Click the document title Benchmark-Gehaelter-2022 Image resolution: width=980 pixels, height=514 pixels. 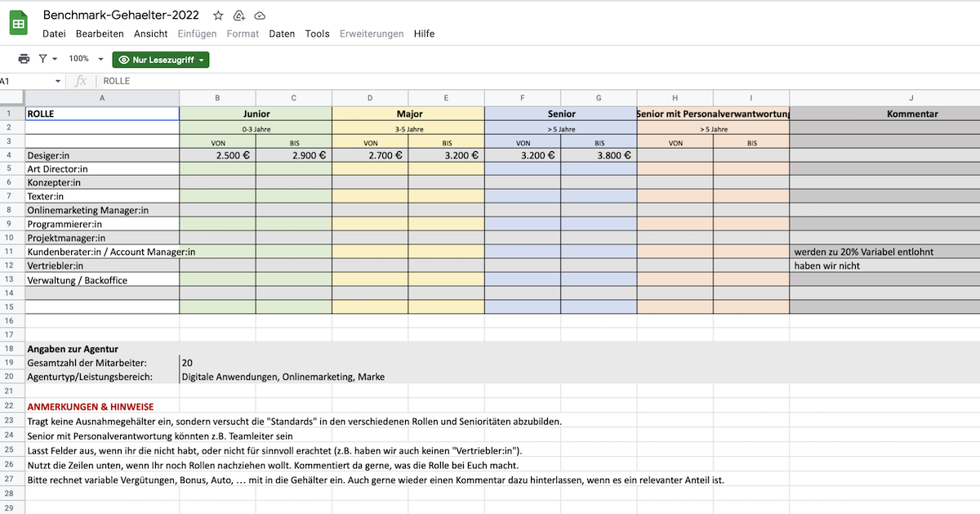(x=122, y=16)
